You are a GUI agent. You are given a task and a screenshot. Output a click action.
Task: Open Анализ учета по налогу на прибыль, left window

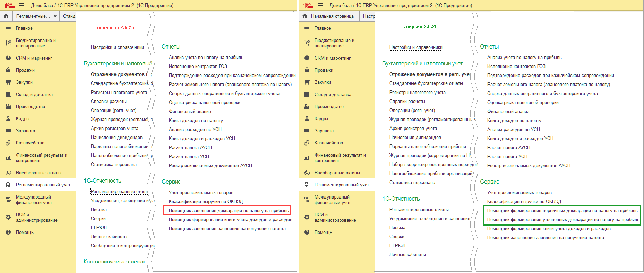(x=206, y=58)
